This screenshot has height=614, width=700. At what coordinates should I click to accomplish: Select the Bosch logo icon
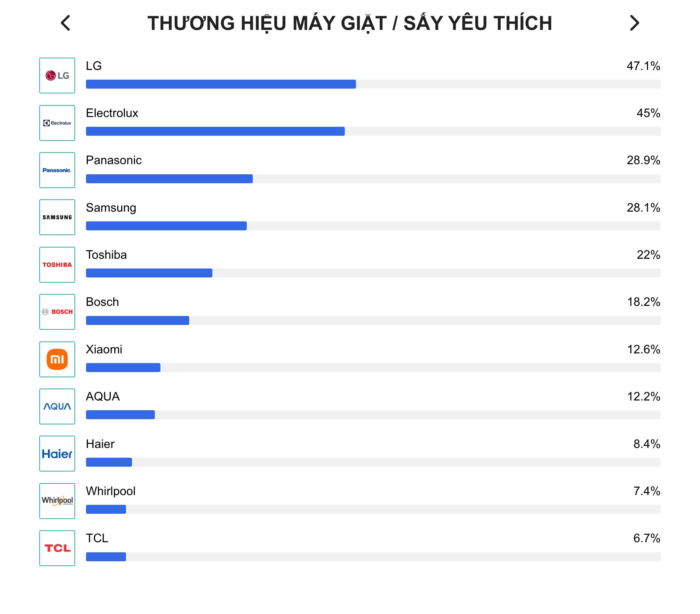point(57,311)
